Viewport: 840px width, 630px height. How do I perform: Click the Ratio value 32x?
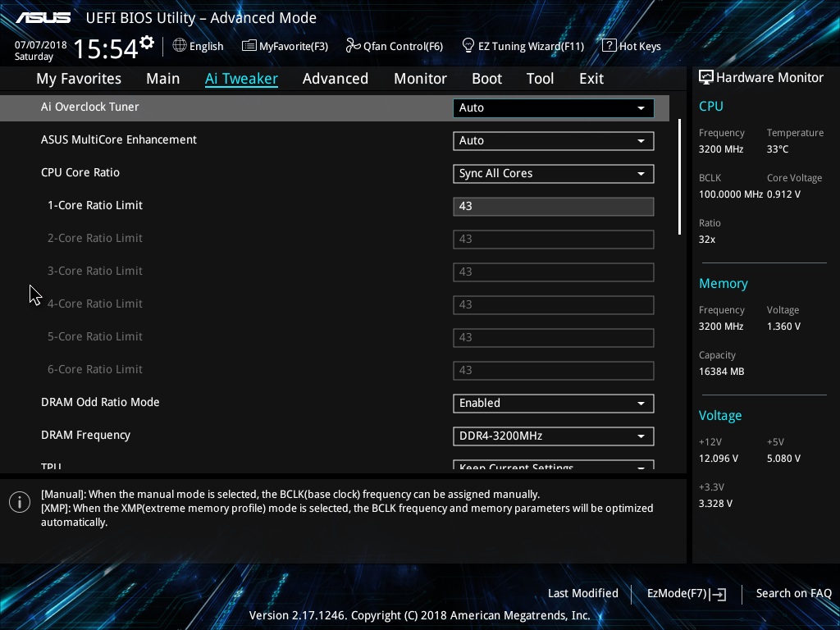[x=706, y=240]
